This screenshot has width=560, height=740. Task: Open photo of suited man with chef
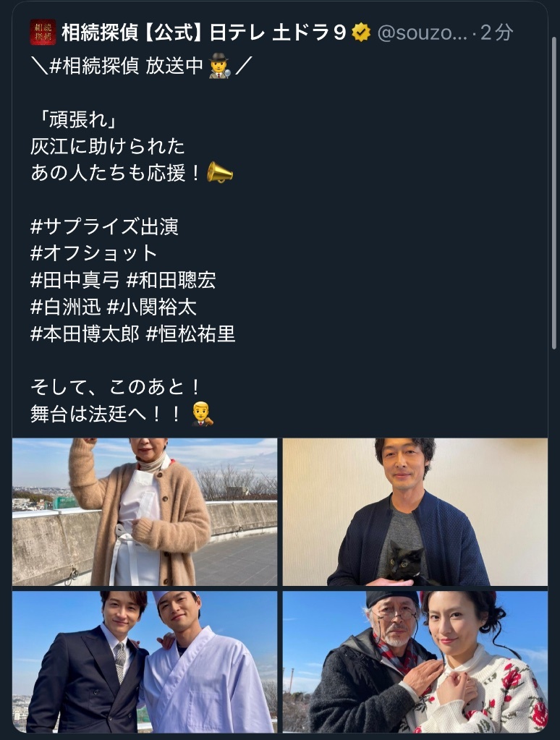(145, 662)
